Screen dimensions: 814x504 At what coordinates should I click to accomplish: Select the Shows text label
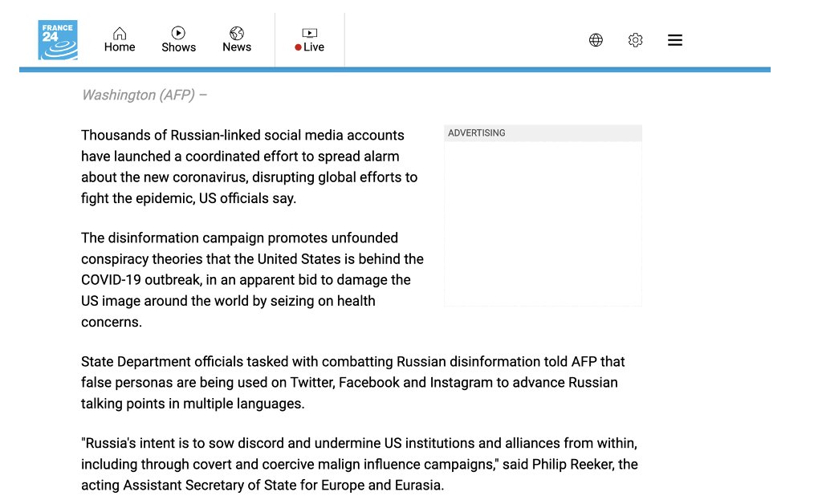pyautogui.click(x=178, y=47)
